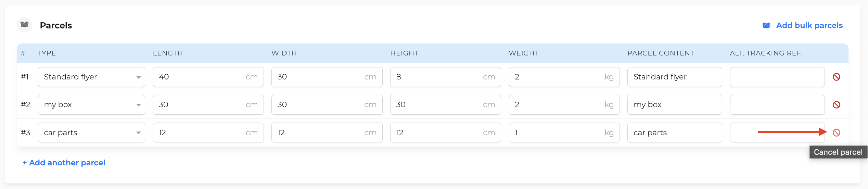Edit width field of parcel #2
Image resolution: width=868 pixels, height=189 pixels.
327,105
